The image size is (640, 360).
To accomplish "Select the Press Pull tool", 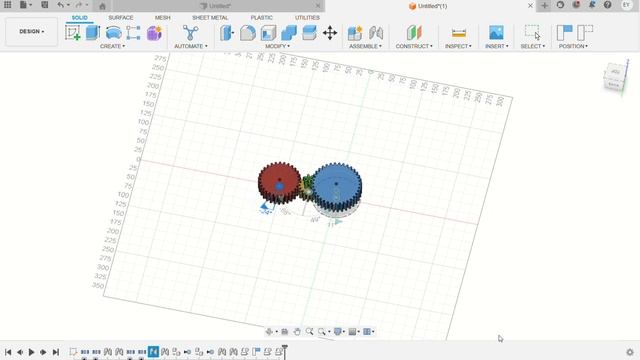I will [227, 33].
